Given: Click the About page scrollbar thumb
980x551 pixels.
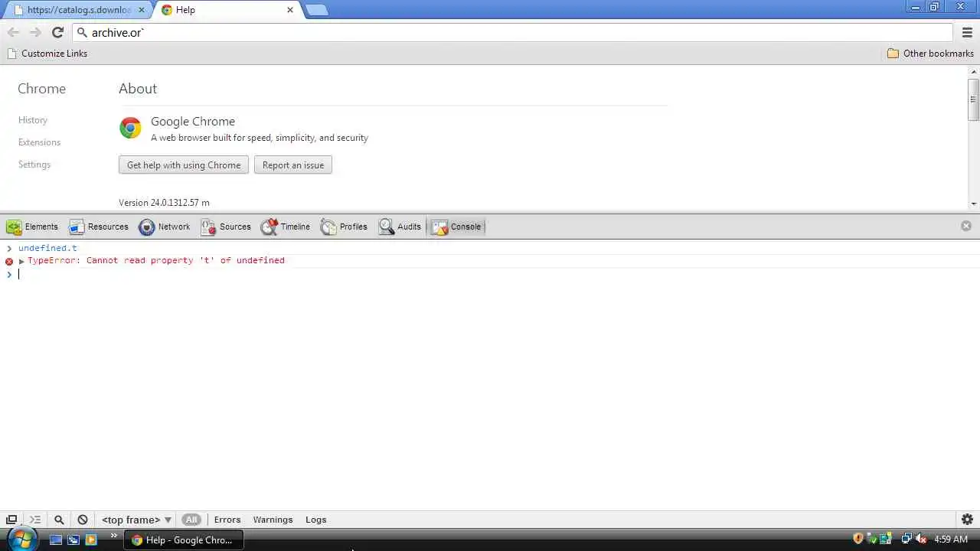Looking at the screenshot, I should point(973,99).
